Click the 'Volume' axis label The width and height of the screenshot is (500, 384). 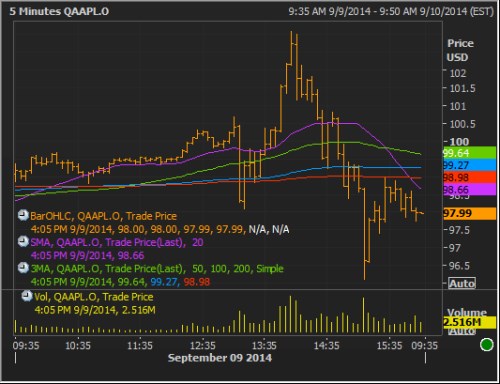point(467,312)
